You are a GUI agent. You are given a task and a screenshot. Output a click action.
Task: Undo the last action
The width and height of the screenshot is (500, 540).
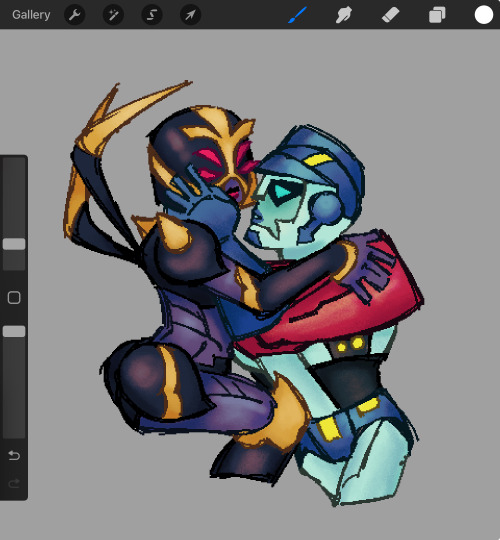point(14,456)
